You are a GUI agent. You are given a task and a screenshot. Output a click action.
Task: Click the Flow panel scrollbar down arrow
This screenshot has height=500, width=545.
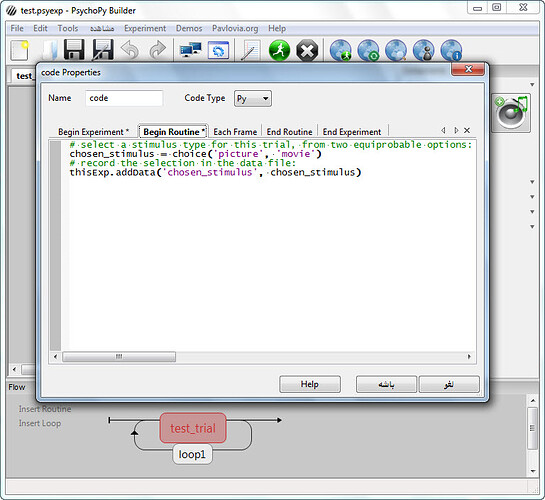(533, 472)
